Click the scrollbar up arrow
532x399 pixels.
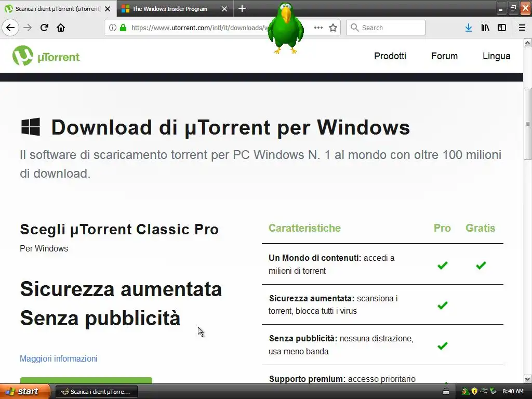click(527, 43)
